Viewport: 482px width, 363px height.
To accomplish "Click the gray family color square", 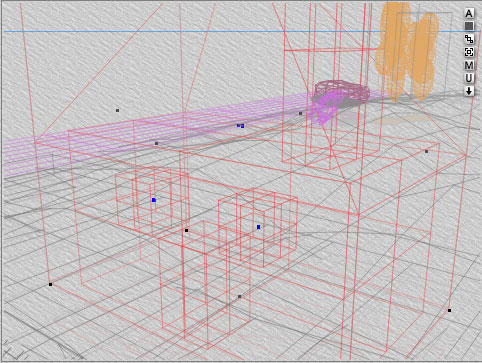I will pos(469,26).
